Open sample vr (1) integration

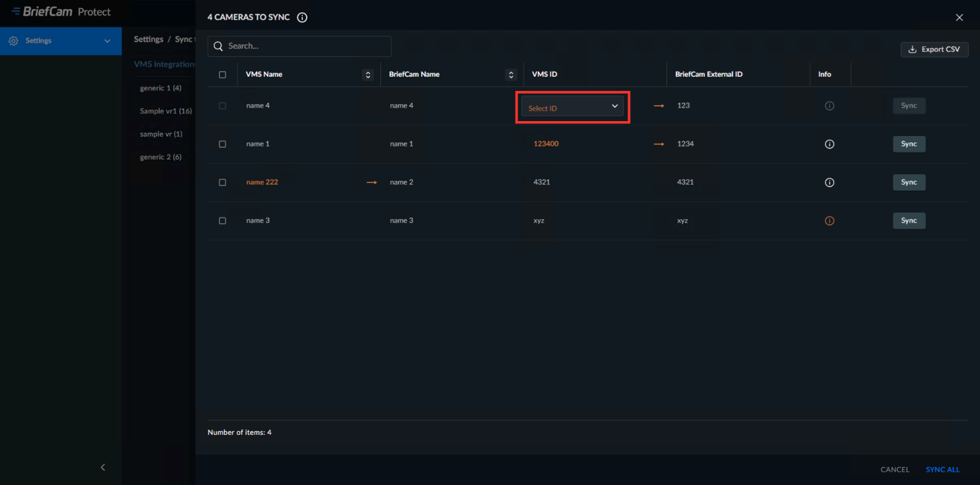(161, 134)
